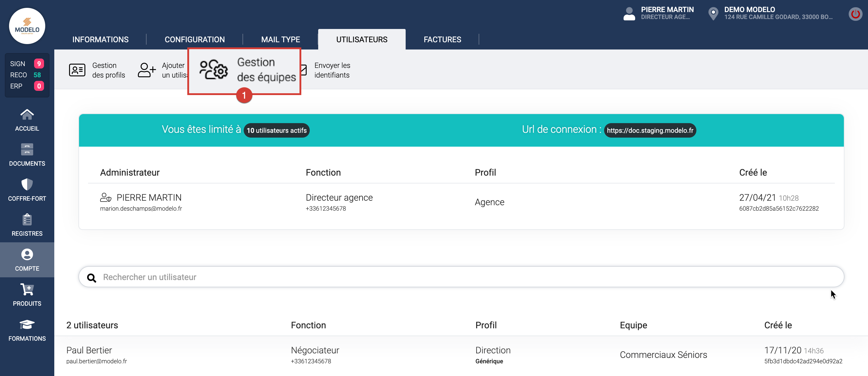Click the Gestion des profils icon
This screenshot has width=868, height=376.
tap(77, 70)
